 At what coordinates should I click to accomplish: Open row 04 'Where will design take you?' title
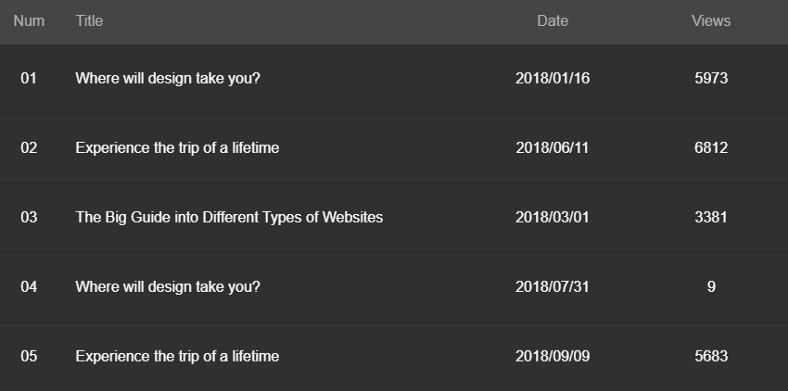[168, 286]
